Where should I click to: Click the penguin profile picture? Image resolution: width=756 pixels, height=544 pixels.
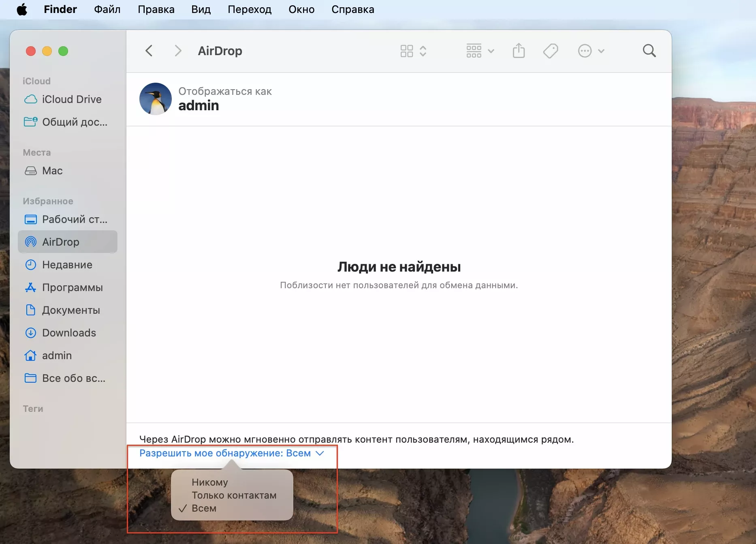(156, 99)
